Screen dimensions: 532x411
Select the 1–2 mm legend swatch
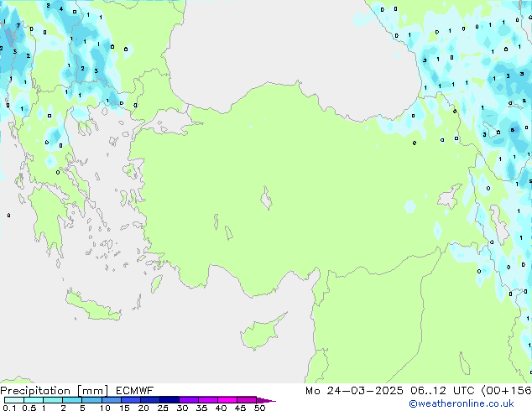53,400
